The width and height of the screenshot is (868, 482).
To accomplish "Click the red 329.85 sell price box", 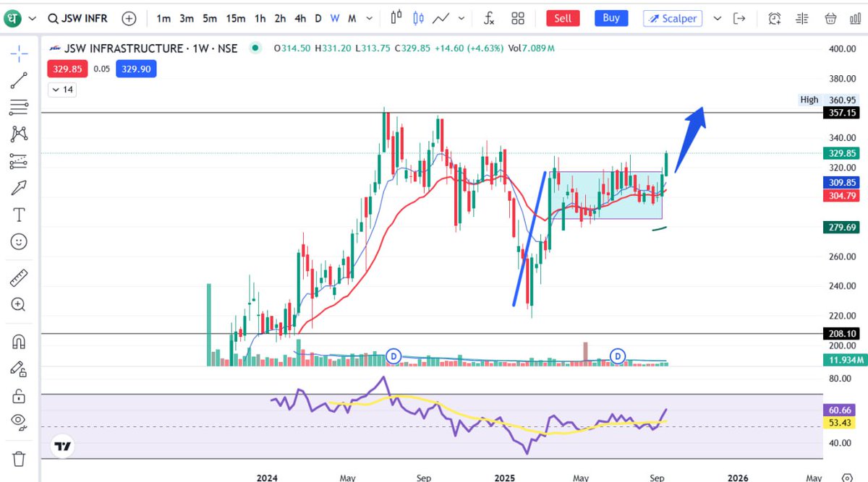I will pyautogui.click(x=67, y=69).
